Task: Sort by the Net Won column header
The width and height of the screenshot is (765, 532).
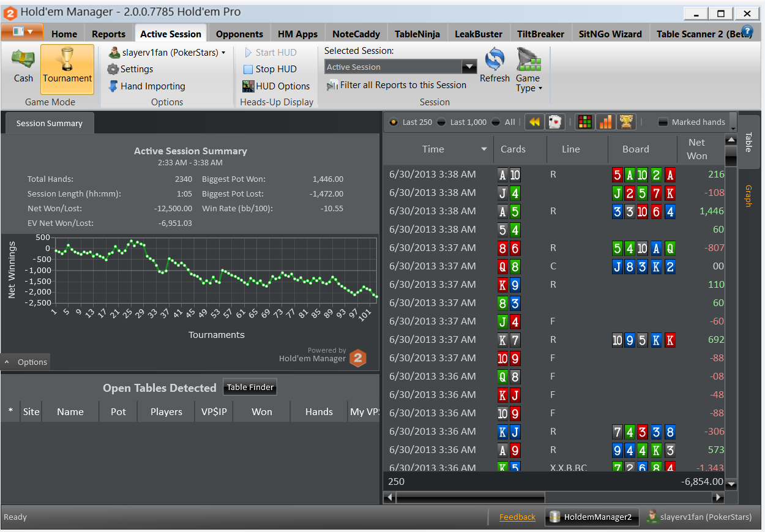Action: tap(701, 149)
